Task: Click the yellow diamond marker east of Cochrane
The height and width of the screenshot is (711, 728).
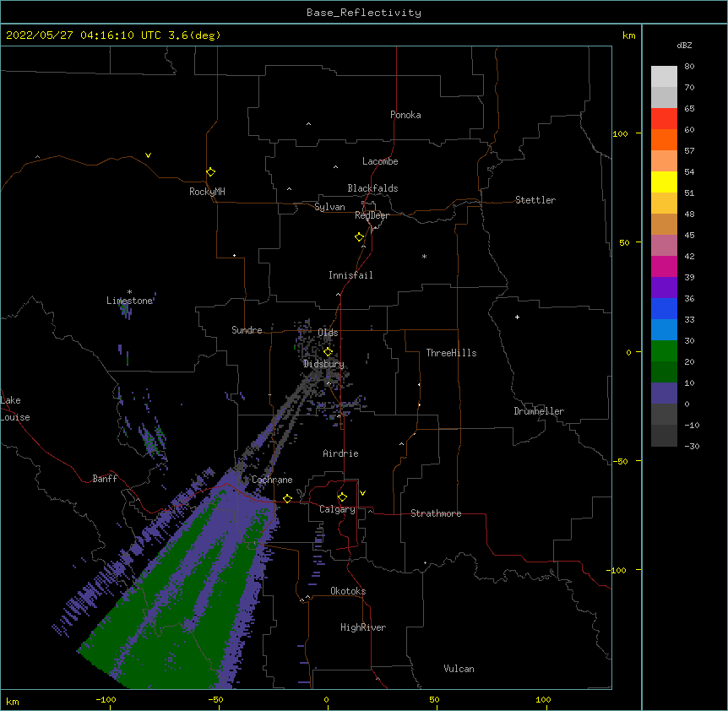Action: [x=287, y=498]
